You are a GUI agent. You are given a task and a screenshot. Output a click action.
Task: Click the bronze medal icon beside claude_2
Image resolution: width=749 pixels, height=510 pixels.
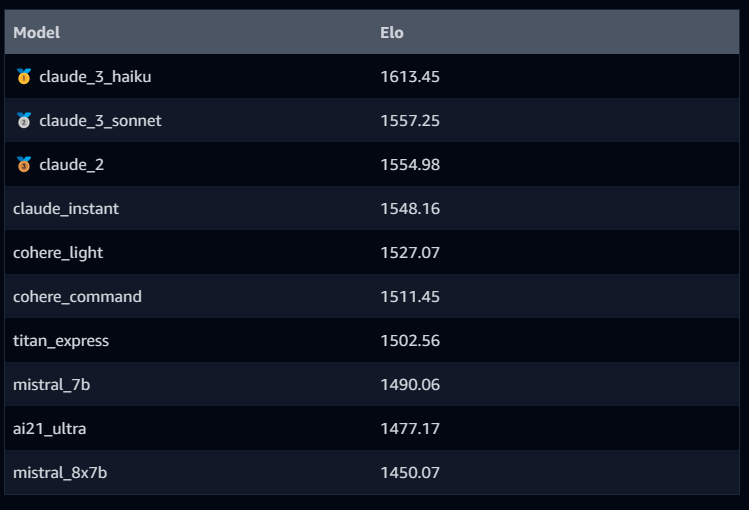[x=24, y=164]
